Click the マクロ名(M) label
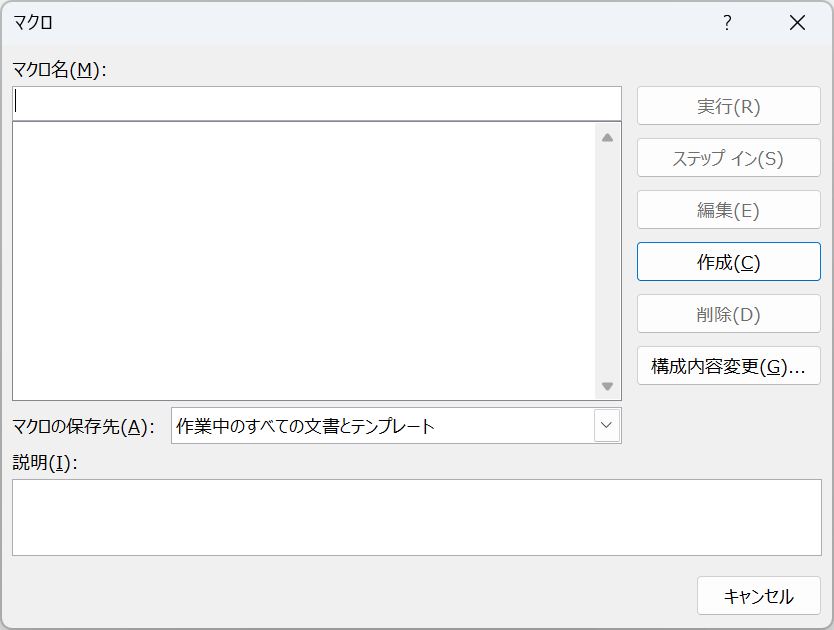Image resolution: width=834 pixels, height=630 pixels. (58, 69)
